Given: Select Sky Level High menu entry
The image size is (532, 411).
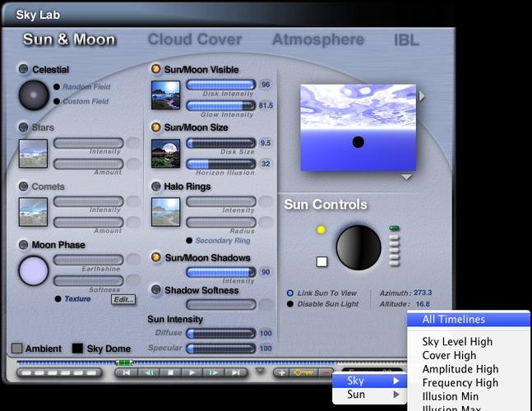Looking at the screenshot, I should click(469, 341).
